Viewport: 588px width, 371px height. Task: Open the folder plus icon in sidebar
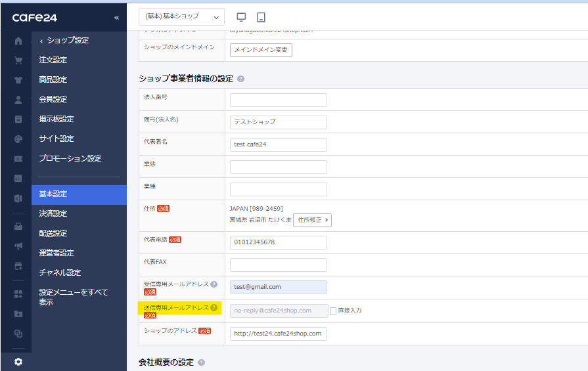pyautogui.click(x=18, y=314)
